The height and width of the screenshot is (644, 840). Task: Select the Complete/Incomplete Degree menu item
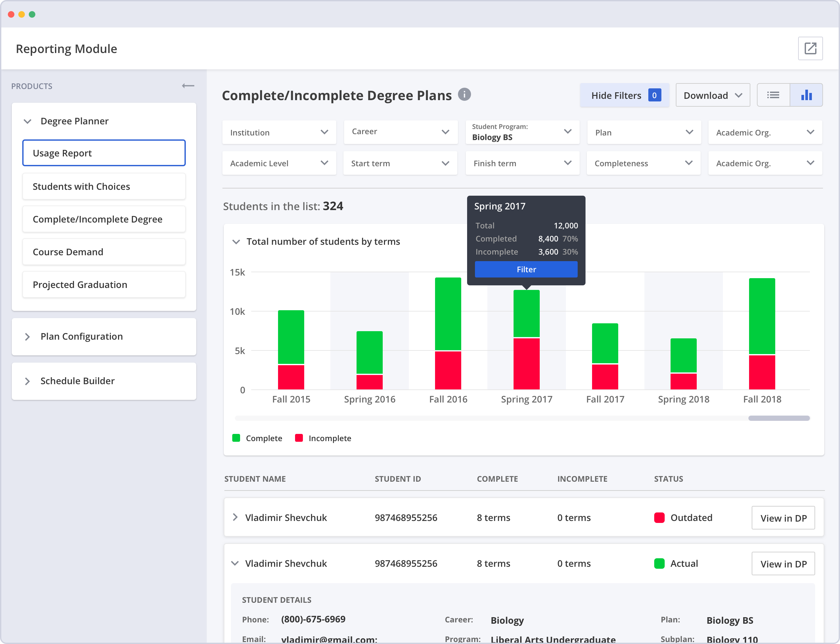pyautogui.click(x=104, y=219)
